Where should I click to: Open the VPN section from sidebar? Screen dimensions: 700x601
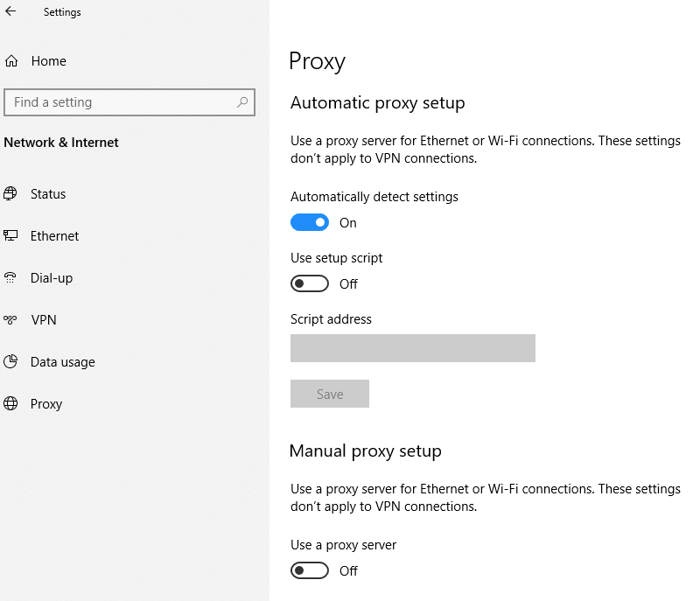point(44,319)
